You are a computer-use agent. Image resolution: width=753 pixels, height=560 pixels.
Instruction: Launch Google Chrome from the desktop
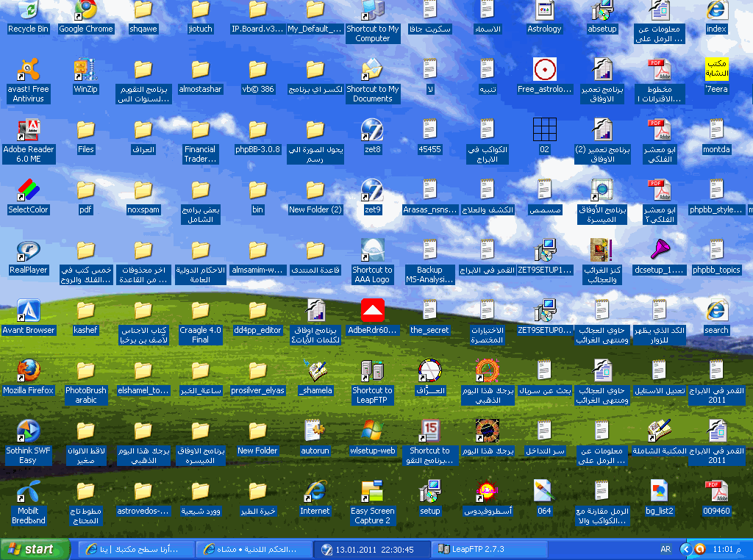[86, 10]
